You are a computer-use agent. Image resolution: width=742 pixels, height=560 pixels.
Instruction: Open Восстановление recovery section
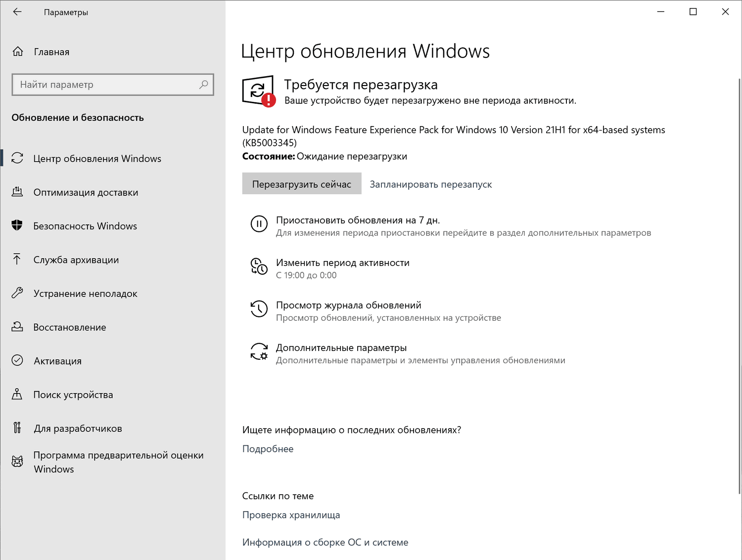(69, 327)
